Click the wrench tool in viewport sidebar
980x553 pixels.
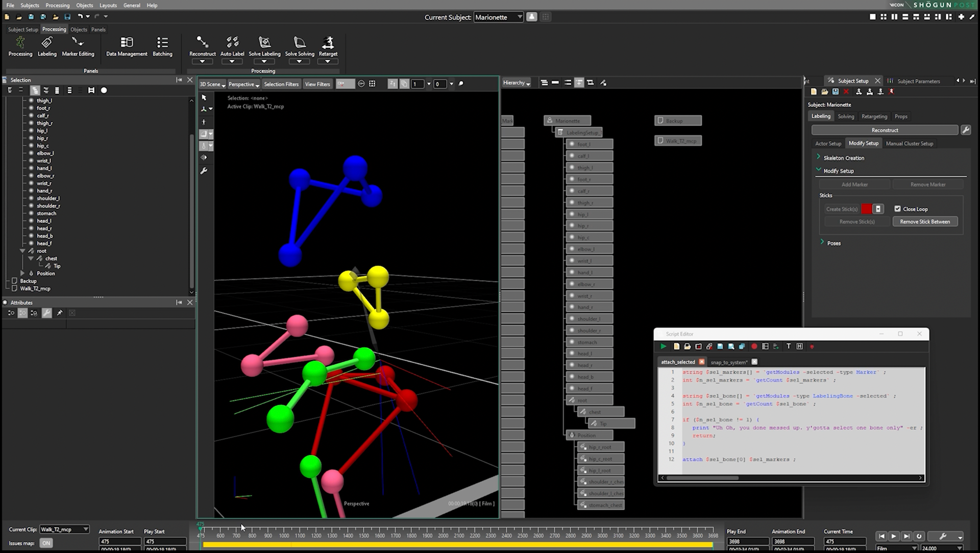[x=204, y=171]
